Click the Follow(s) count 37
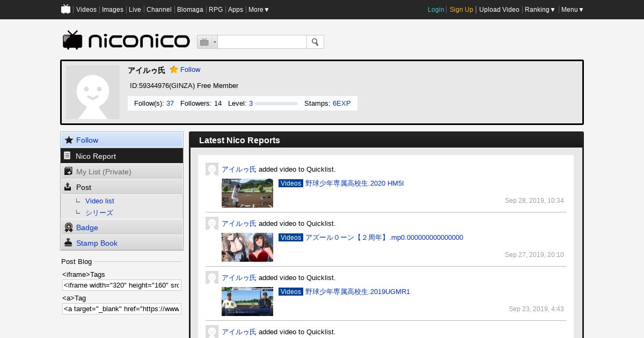This screenshot has height=338, width=644. [x=170, y=103]
